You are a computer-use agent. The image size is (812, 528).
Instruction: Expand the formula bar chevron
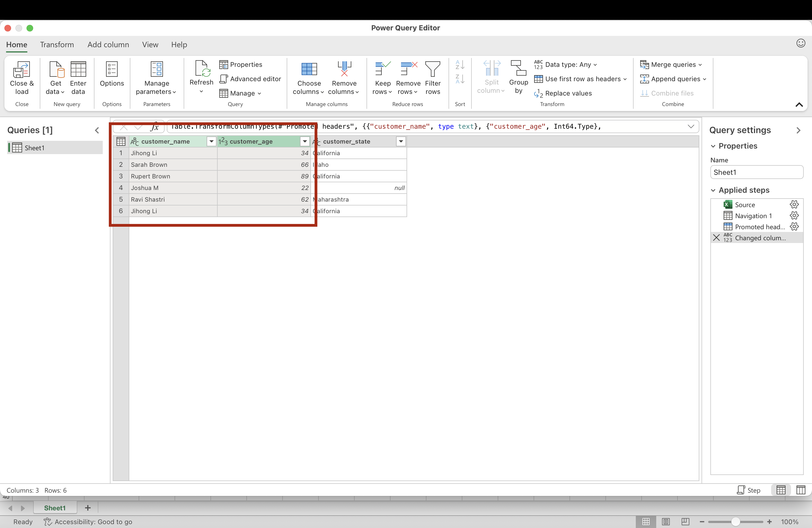(691, 126)
